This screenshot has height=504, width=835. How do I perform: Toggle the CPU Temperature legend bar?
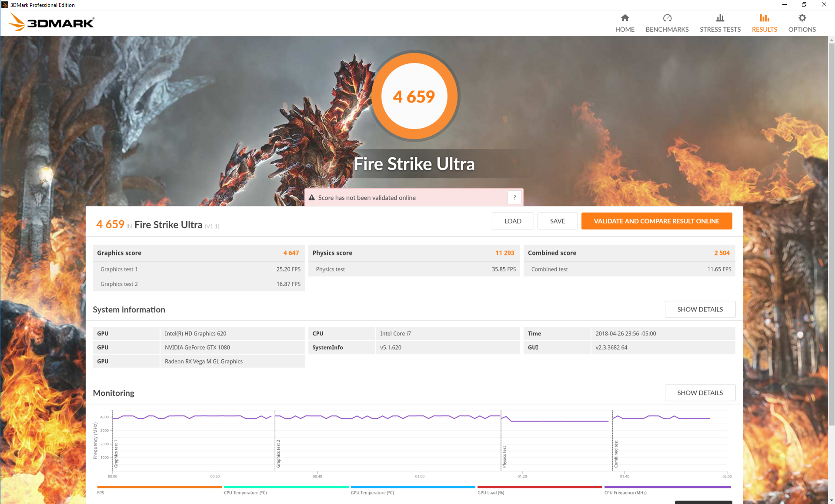click(x=286, y=487)
